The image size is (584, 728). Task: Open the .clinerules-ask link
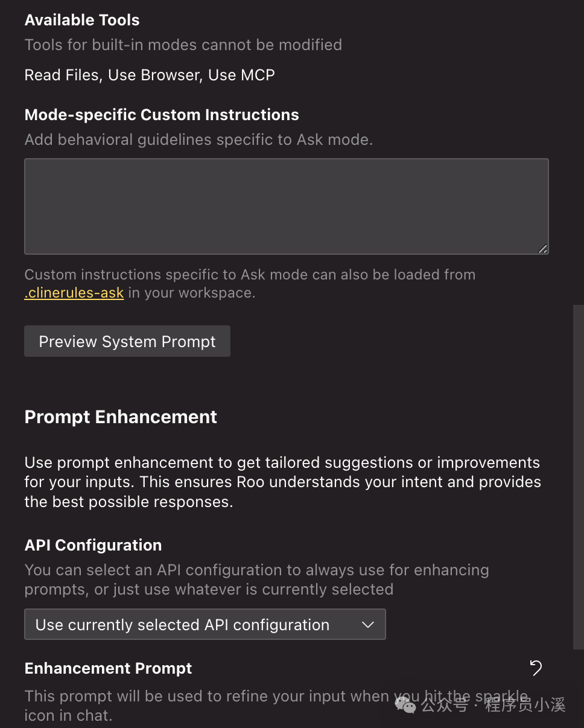point(74,293)
